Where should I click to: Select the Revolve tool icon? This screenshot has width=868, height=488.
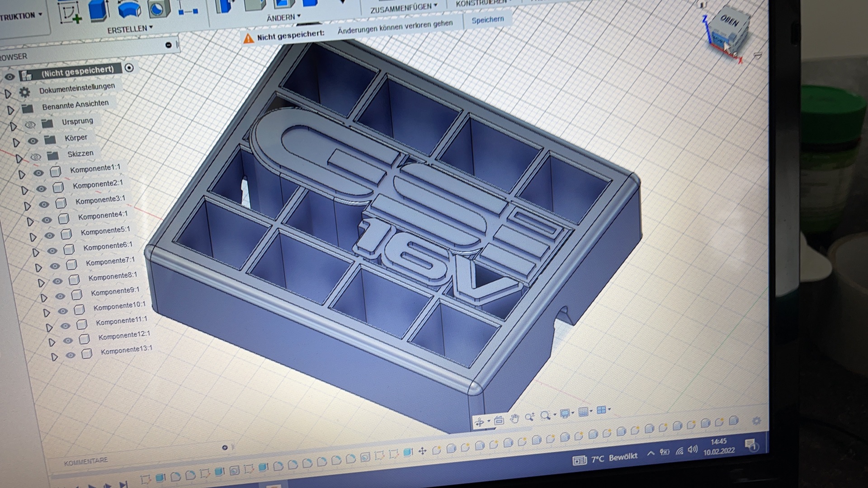128,9
